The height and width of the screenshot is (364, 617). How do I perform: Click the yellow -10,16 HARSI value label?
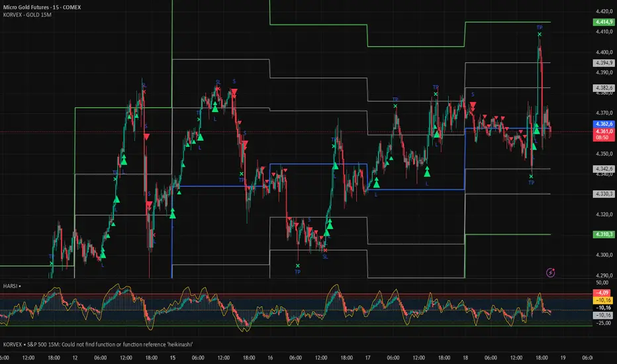coord(602,300)
